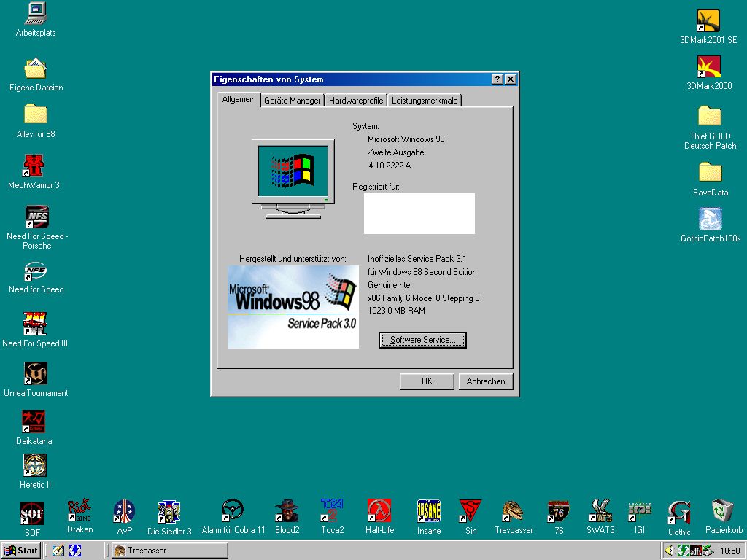Open the Start menu
The height and width of the screenshot is (560, 747).
(21, 551)
